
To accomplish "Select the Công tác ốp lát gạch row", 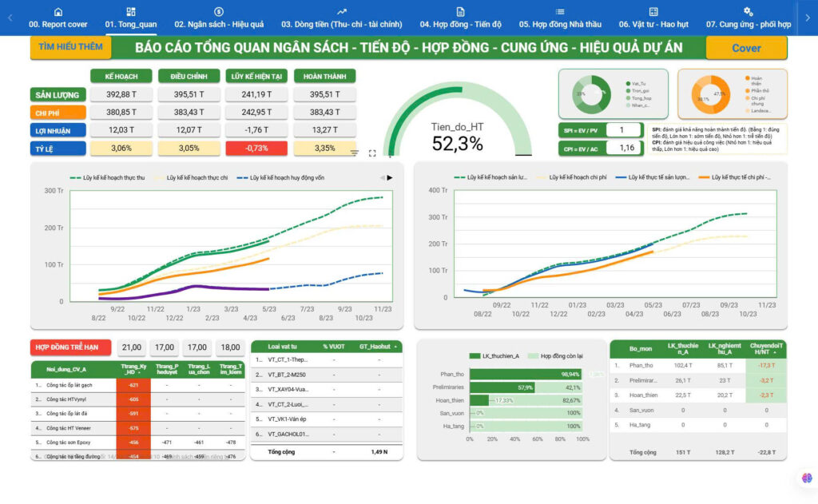I will 137,385.
